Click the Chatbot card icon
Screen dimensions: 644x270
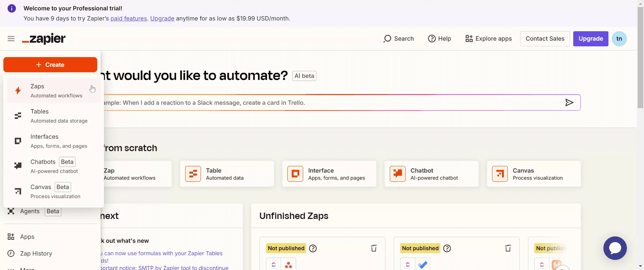[x=397, y=174]
